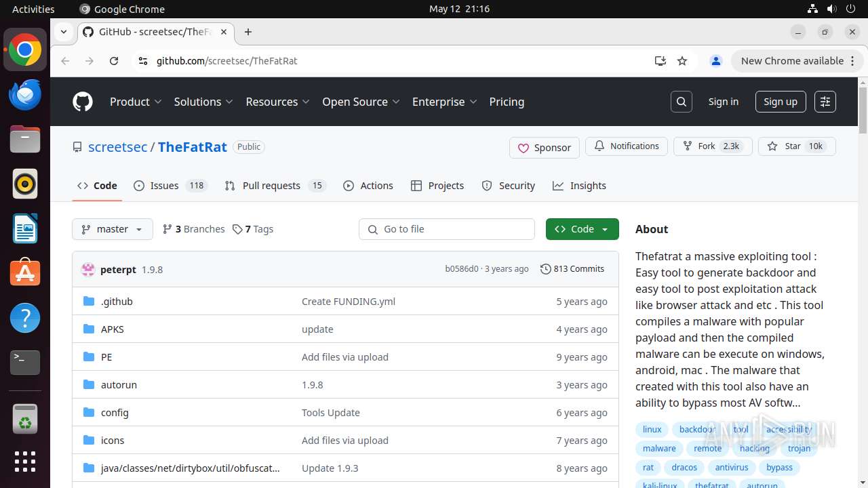Open Ubuntu Software from the dock
Viewport: 868px width, 488px height.
[x=25, y=273]
